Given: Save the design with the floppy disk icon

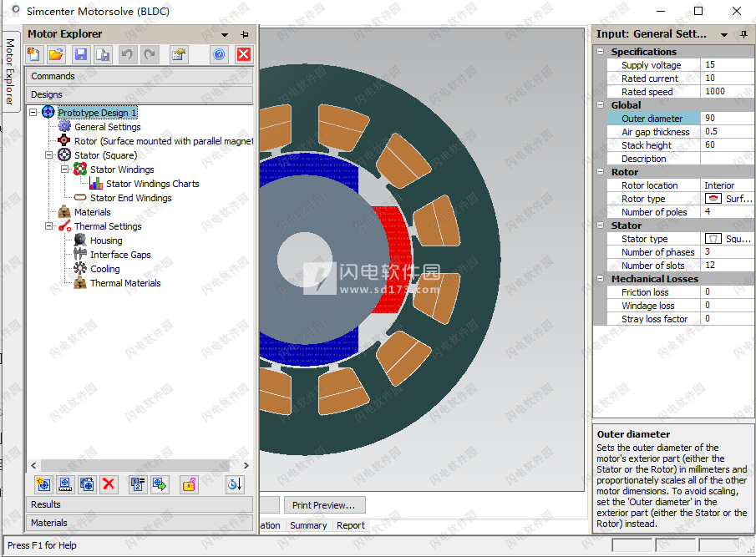Looking at the screenshot, I should click(80, 54).
